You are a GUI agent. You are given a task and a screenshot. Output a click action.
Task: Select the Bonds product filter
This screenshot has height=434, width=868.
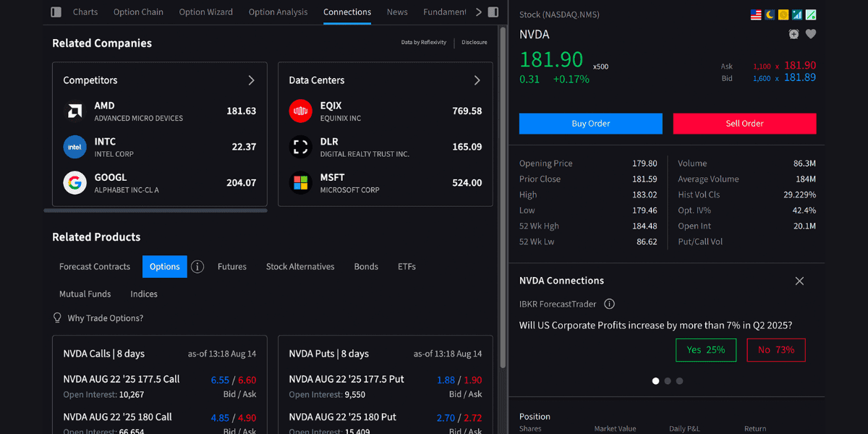(x=366, y=267)
